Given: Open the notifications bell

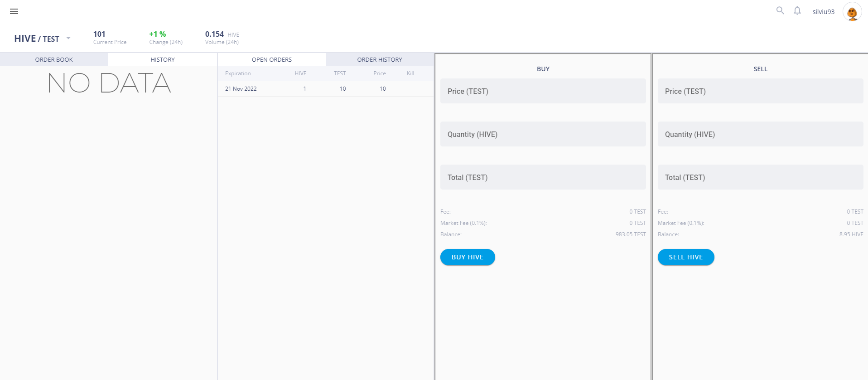Looking at the screenshot, I should tap(797, 10).
